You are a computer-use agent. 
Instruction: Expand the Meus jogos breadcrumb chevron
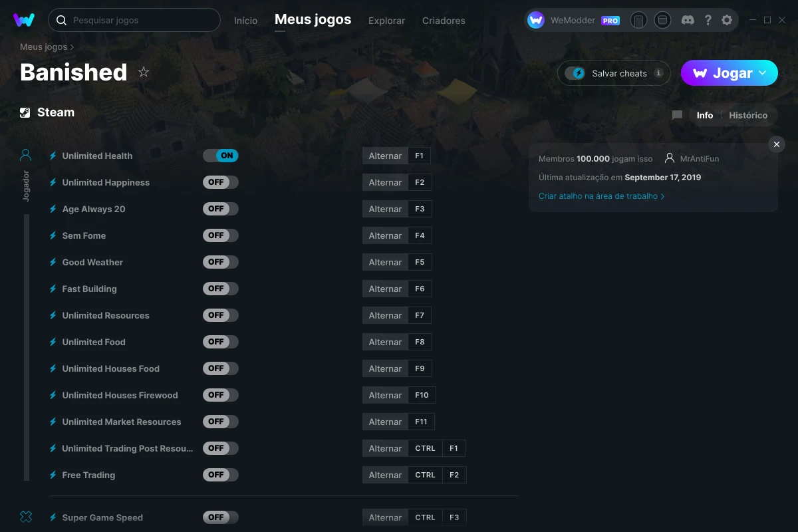pos(72,47)
